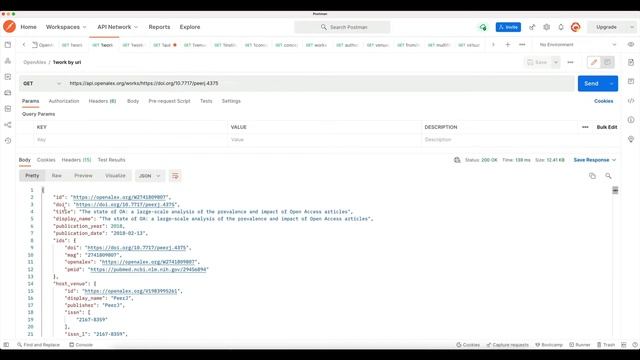Copy the response body to clipboard
Screen dimensions: 640x360
(592, 176)
